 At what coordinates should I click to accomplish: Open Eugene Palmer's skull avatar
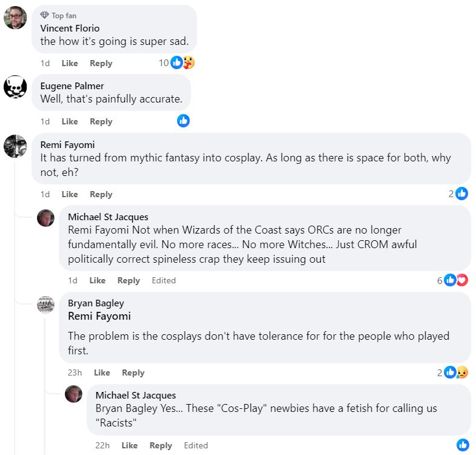pos(15,87)
